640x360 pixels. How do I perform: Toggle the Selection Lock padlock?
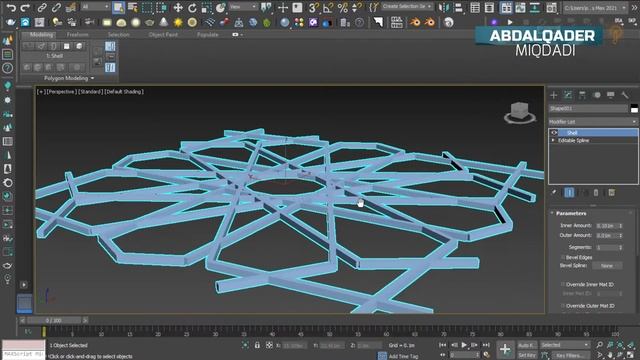[x=257, y=345]
